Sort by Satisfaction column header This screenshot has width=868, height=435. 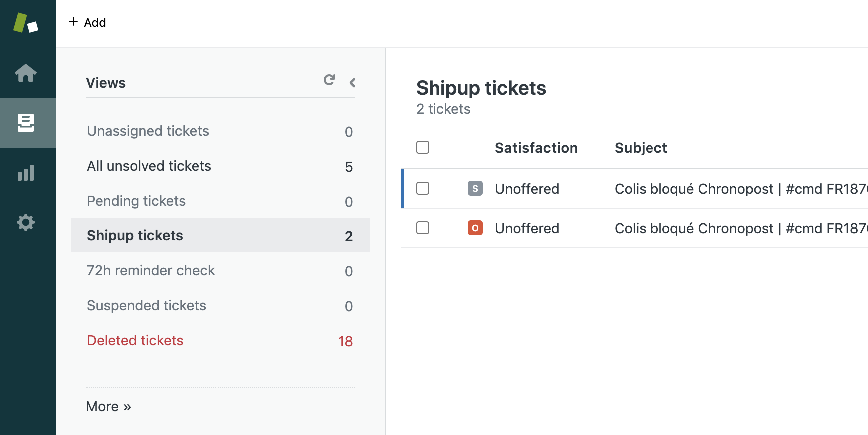pyautogui.click(x=536, y=148)
